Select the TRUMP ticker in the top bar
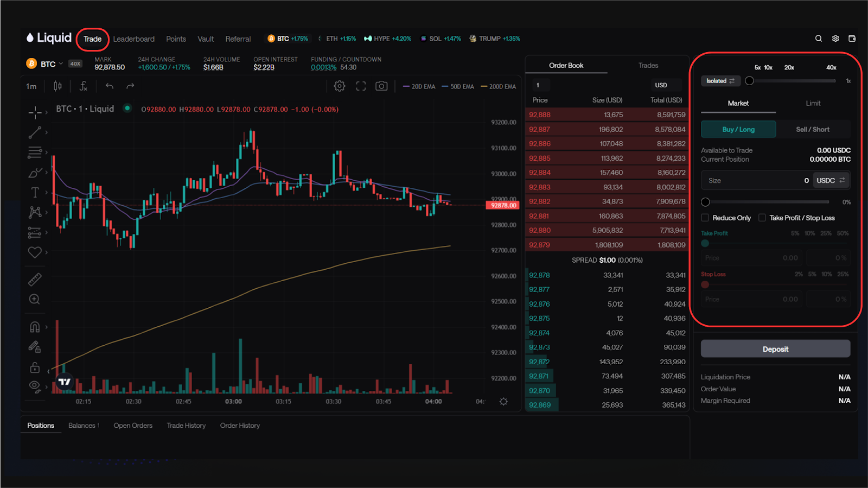The height and width of the screenshot is (488, 868). [x=494, y=39]
